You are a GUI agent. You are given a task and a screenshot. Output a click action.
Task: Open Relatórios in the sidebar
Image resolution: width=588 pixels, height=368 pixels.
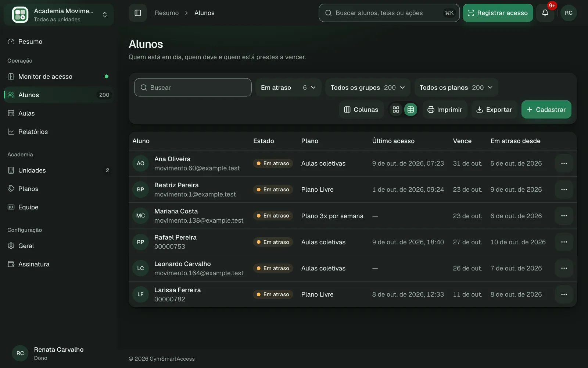point(59,132)
